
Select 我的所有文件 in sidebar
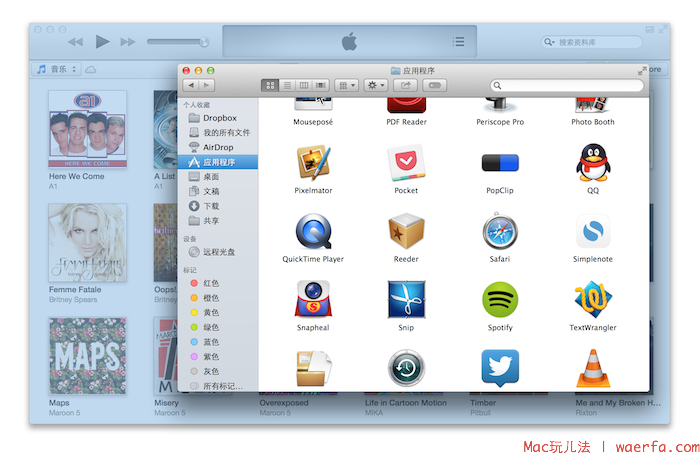218,133
